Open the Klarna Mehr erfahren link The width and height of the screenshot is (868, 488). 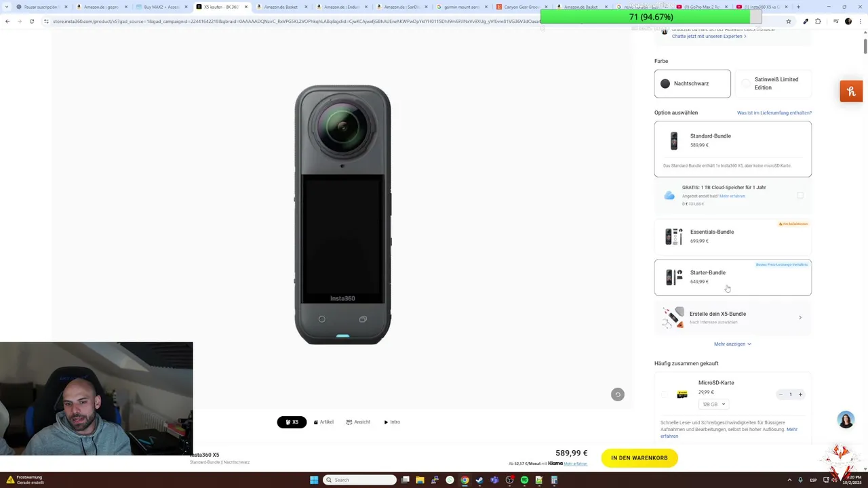point(576,464)
